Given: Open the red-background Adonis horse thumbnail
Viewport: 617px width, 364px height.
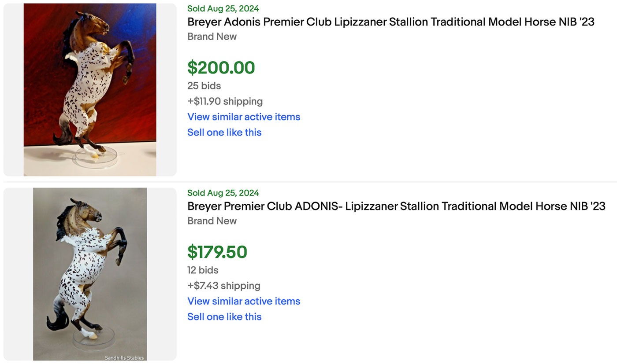Looking at the screenshot, I should (x=90, y=90).
